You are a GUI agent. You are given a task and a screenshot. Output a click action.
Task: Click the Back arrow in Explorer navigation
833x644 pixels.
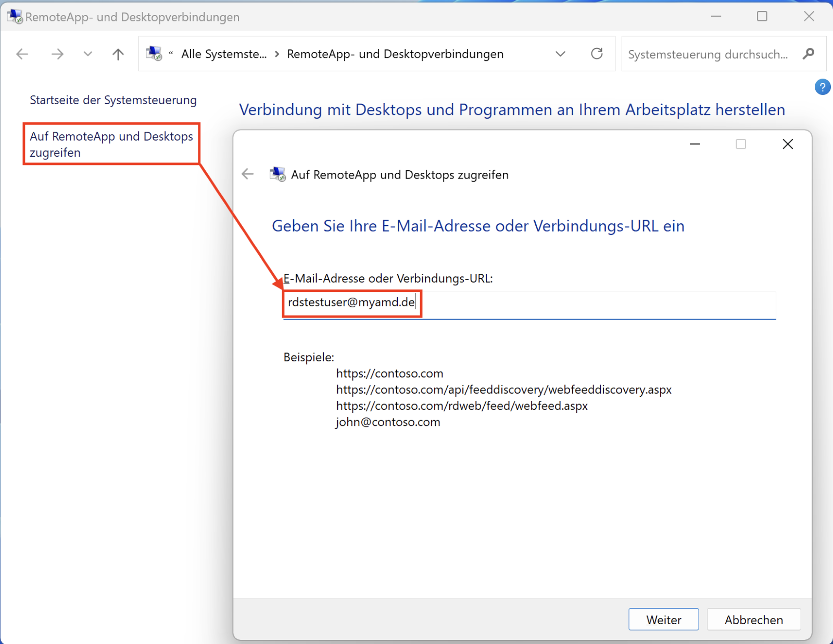pos(22,54)
